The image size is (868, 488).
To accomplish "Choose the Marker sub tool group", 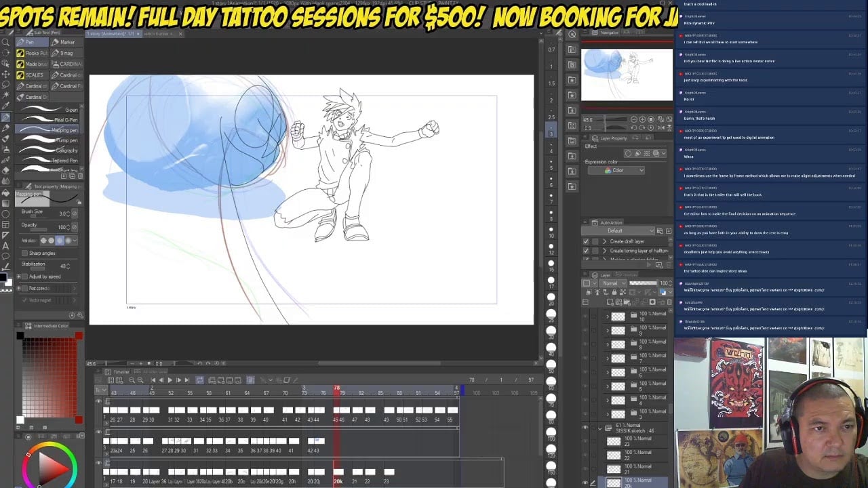I will tap(66, 42).
